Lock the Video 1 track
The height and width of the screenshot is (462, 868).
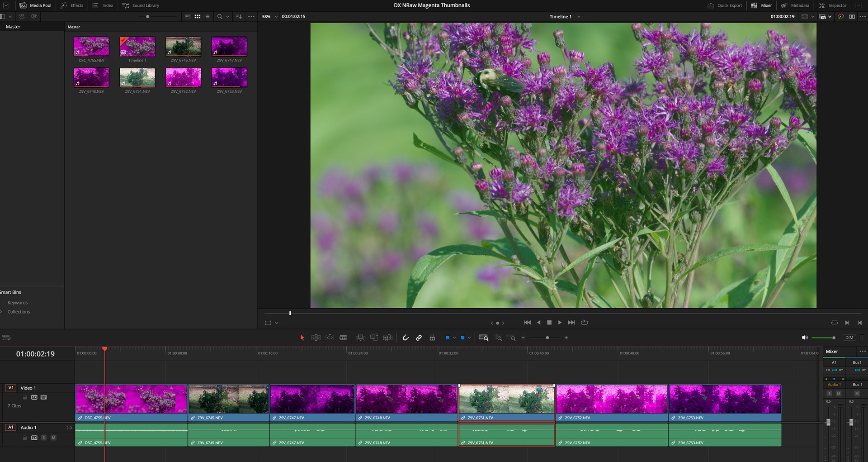pyautogui.click(x=25, y=397)
